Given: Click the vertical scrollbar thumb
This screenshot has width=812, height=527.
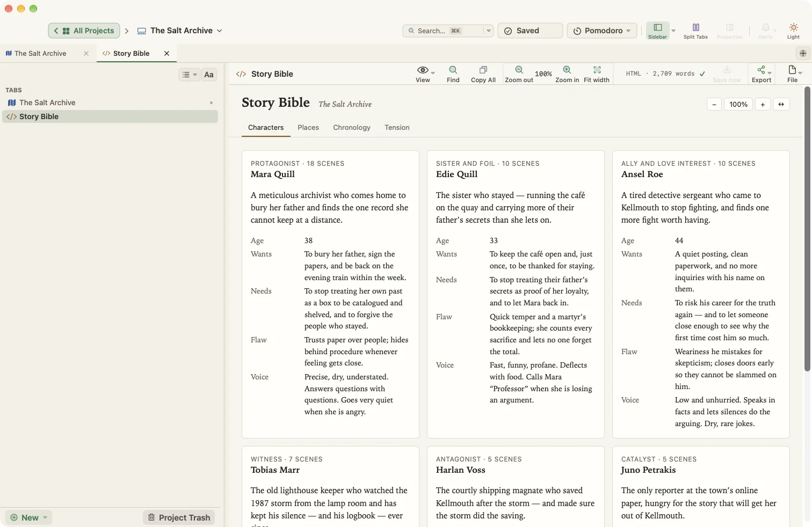Looking at the screenshot, I should [807, 228].
